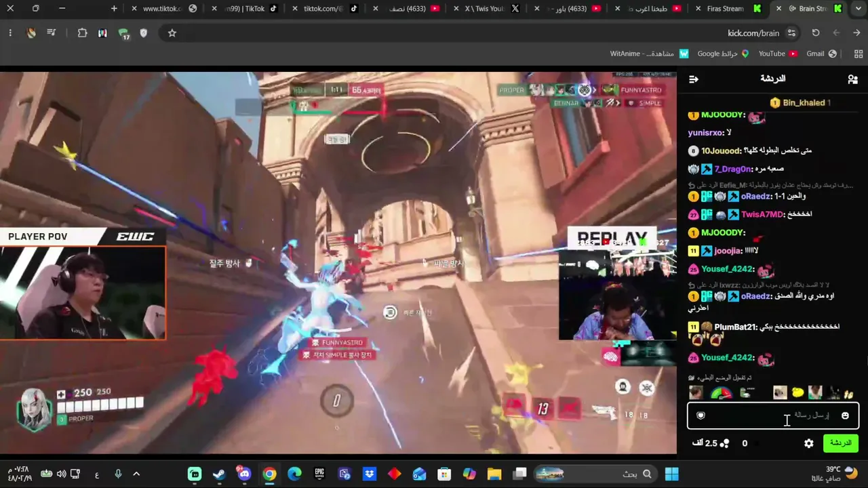
Task: Pick the yellow duck emote in quick emotes
Action: point(797,392)
